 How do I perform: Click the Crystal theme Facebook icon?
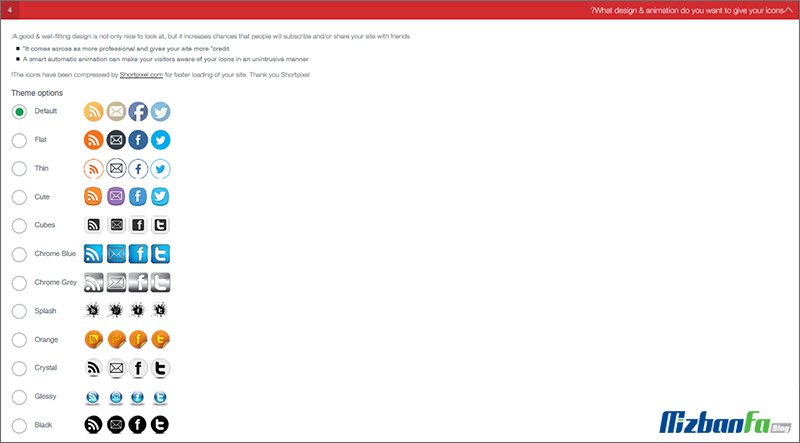point(138,368)
